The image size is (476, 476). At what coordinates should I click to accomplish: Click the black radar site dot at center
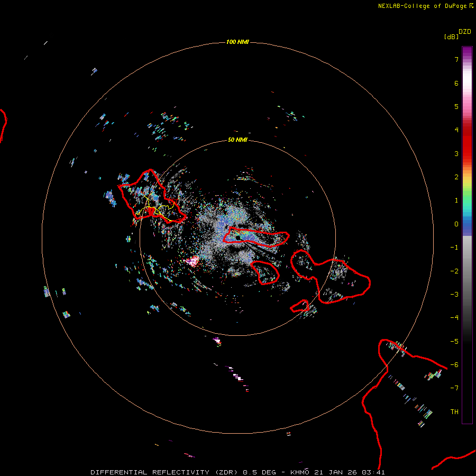tap(237, 237)
